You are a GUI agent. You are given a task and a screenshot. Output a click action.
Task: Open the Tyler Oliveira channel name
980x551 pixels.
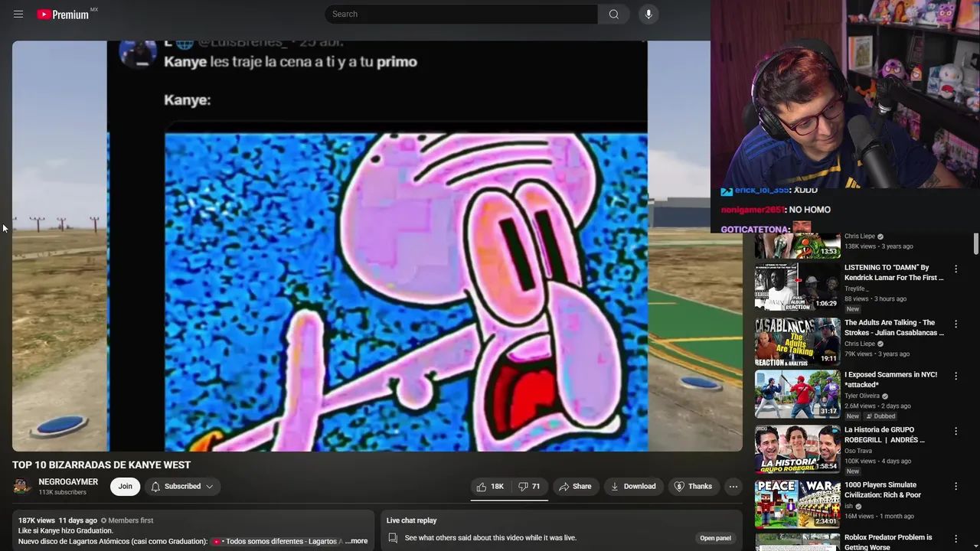pyautogui.click(x=861, y=396)
